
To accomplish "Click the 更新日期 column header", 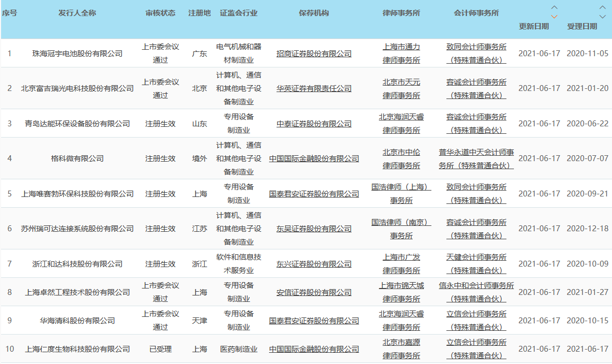I will 534,27.
